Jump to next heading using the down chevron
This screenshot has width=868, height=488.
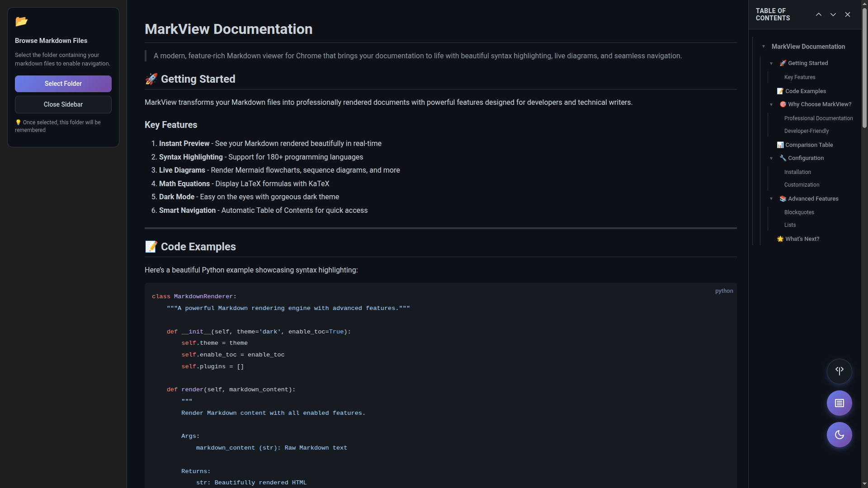point(833,14)
